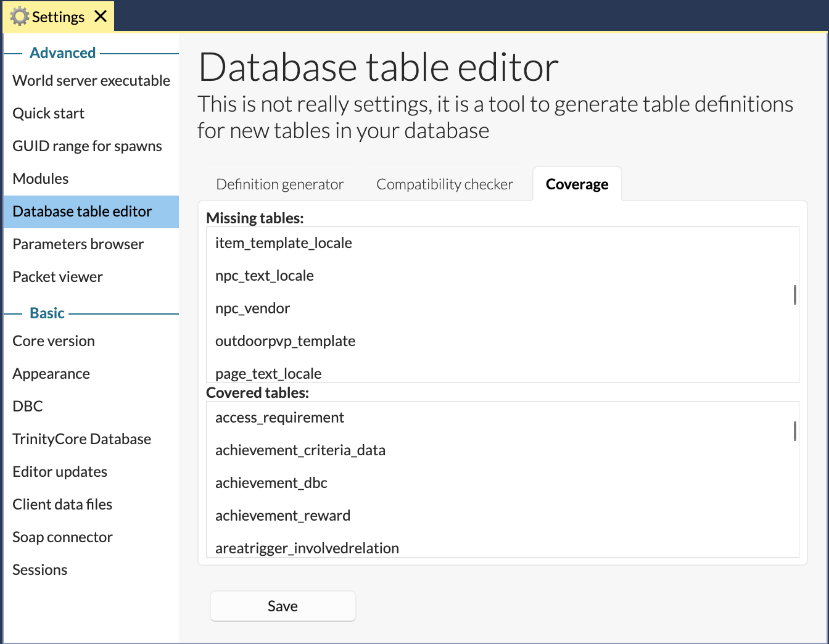The width and height of the screenshot is (829, 644).
Task: Open TrinityCore Database settings
Action: click(91, 439)
